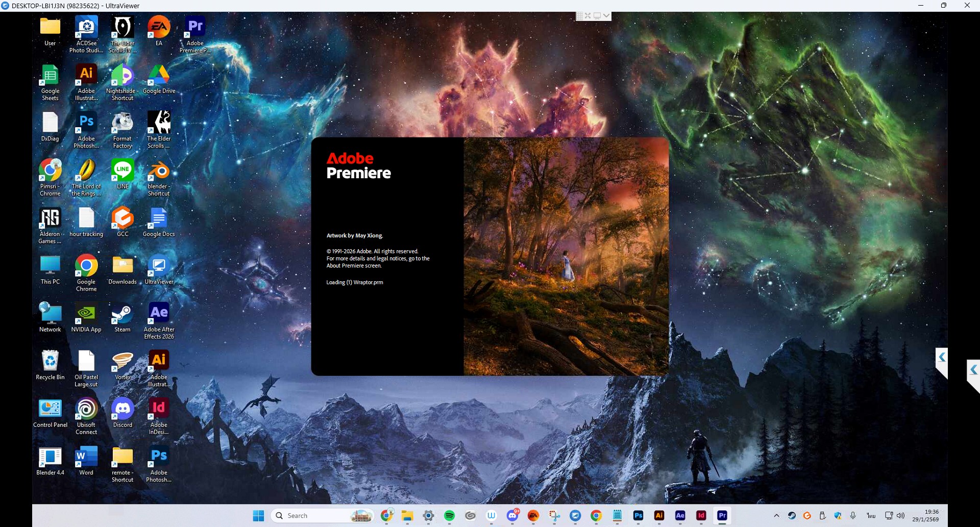Open the remote - Shortcut folder icon
Screen dimensions: 980x527
coord(122,464)
